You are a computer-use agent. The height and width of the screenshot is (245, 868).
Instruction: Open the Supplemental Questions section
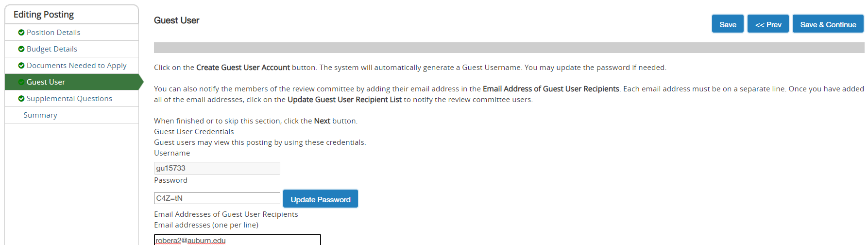pyautogui.click(x=69, y=99)
